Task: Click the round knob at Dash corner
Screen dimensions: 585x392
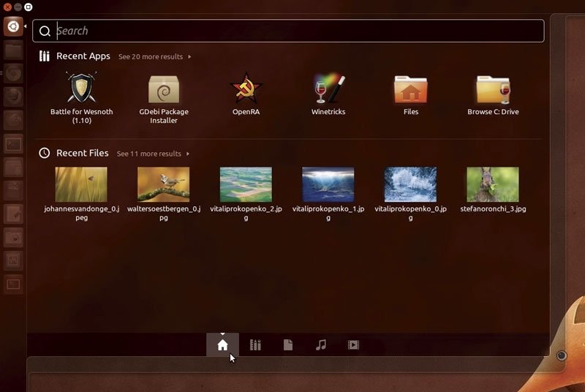Action: click(562, 355)
